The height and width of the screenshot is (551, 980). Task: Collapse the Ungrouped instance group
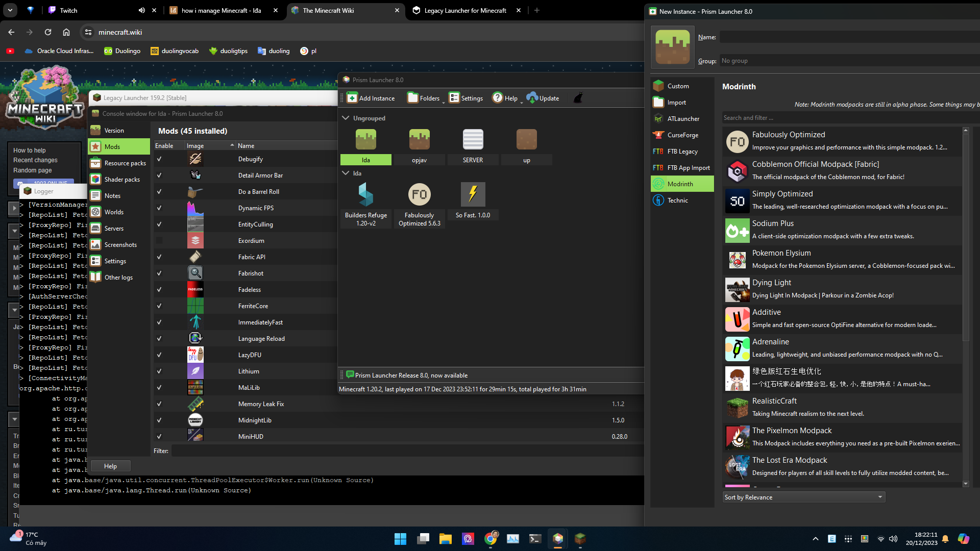pos(346,118)
